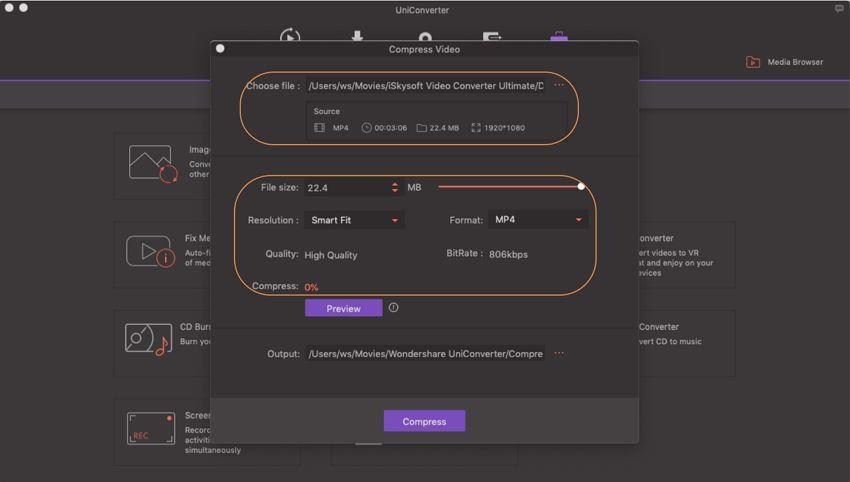Open the Image Converter tool icon

153,163
